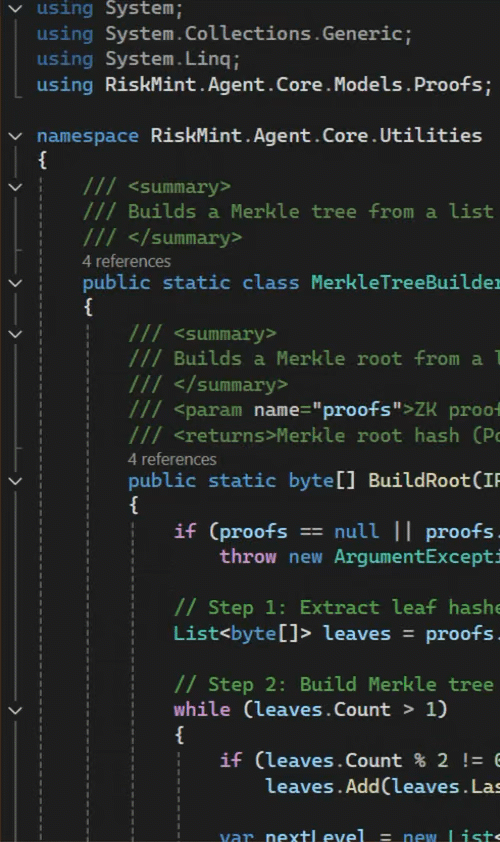This screenshot has height=842, width=500.
Task: Collapse the using directives block
Action: point(16,8)
